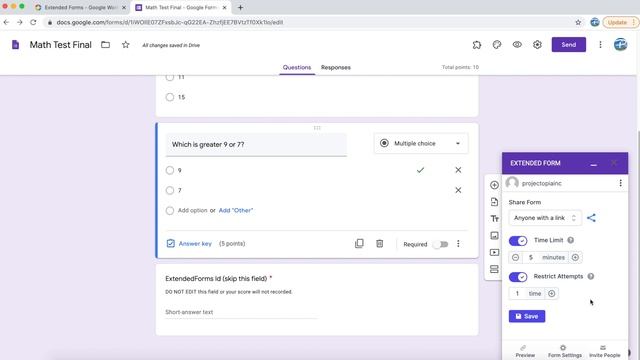Open question more options menu
The image size is (640, 360).
coord(458,244)
